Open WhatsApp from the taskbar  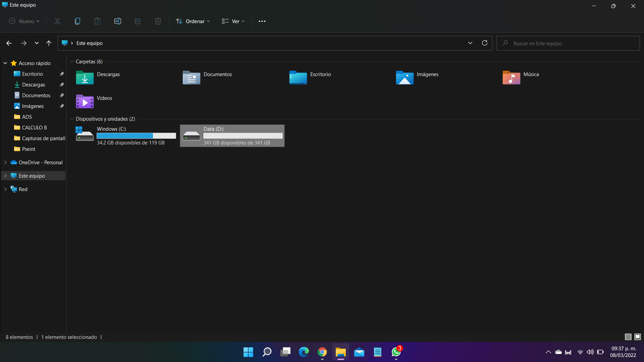[x=396, y=352]
